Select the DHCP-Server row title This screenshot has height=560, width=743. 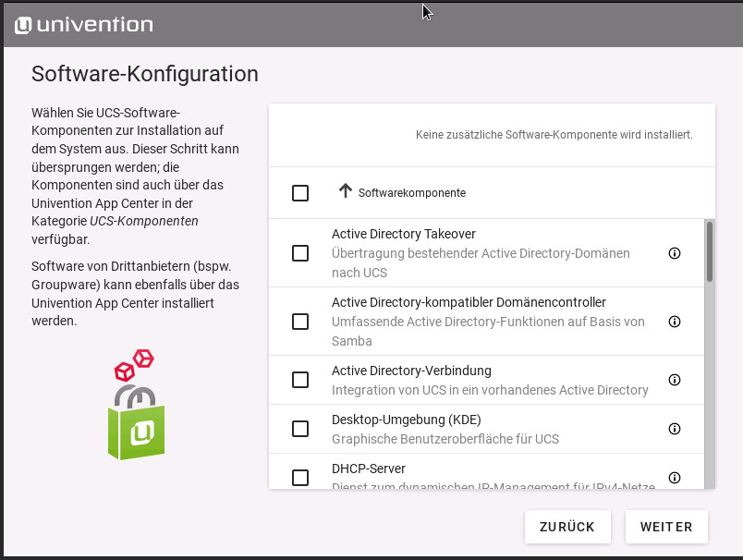click(368, 469)
